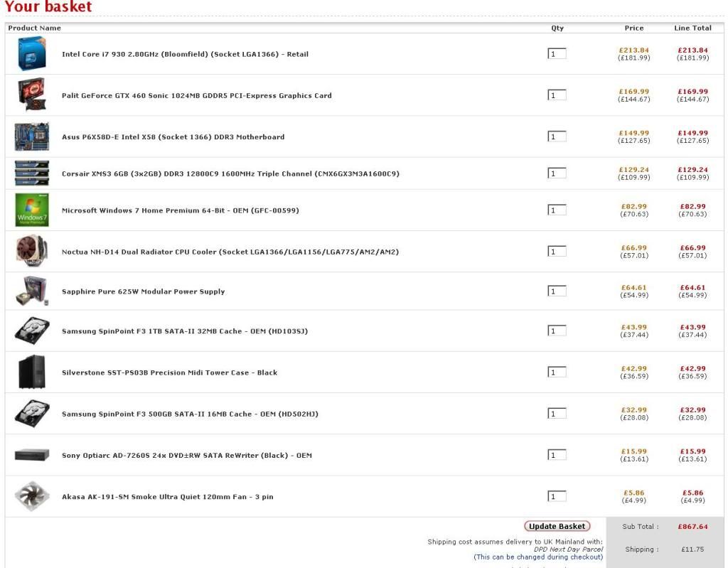The height and width of the screenshot is (568, 728).
Task: Click the Noctua NH-D14 cooler thumbnail
Action: (x=31, y=251)
